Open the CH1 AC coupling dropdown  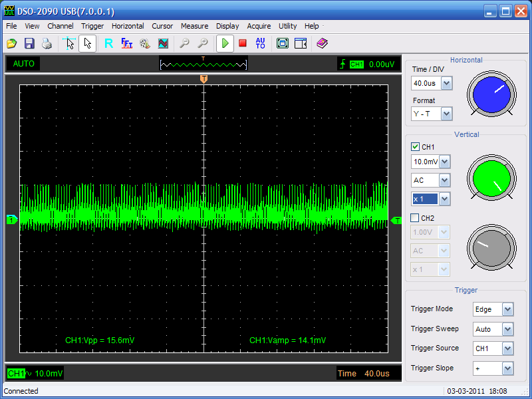pos(444,180)
